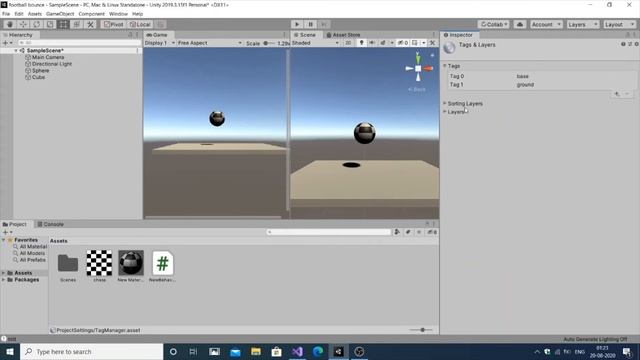This screenshot has width=640, height=360.
Task: Select Main Camera in Hierarchy
Action: (x=48, y=58)
